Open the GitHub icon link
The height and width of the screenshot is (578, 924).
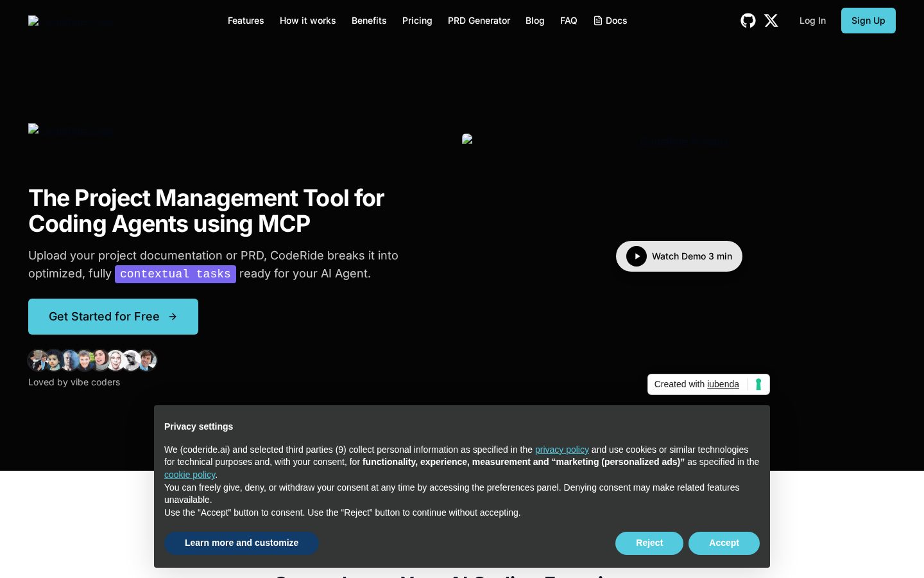click(x=748, y=21)
